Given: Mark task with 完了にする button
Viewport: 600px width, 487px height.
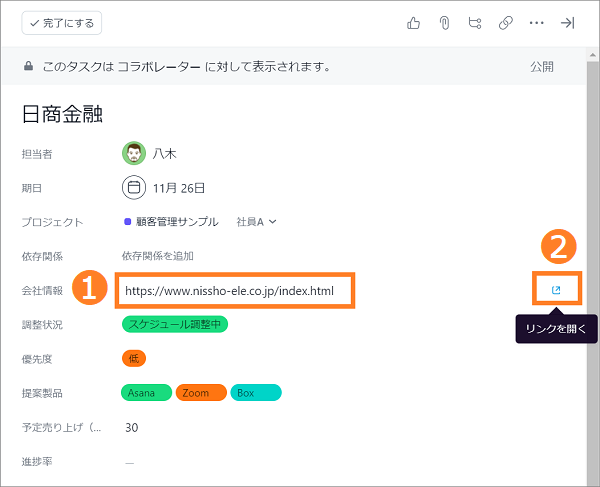Looking at the screenshot, I should tap(62, 23).
